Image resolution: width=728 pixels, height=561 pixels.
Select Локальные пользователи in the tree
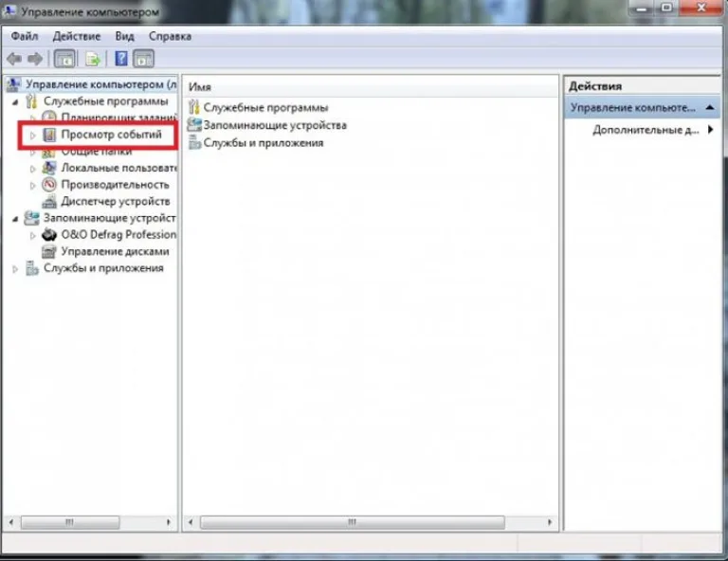pos(118,168)
